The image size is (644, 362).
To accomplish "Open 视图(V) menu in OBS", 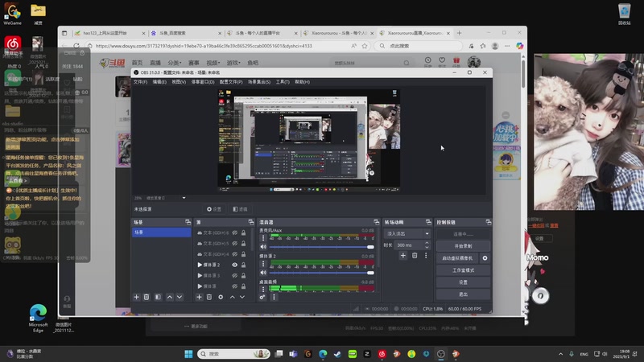I will pos(179,82).
